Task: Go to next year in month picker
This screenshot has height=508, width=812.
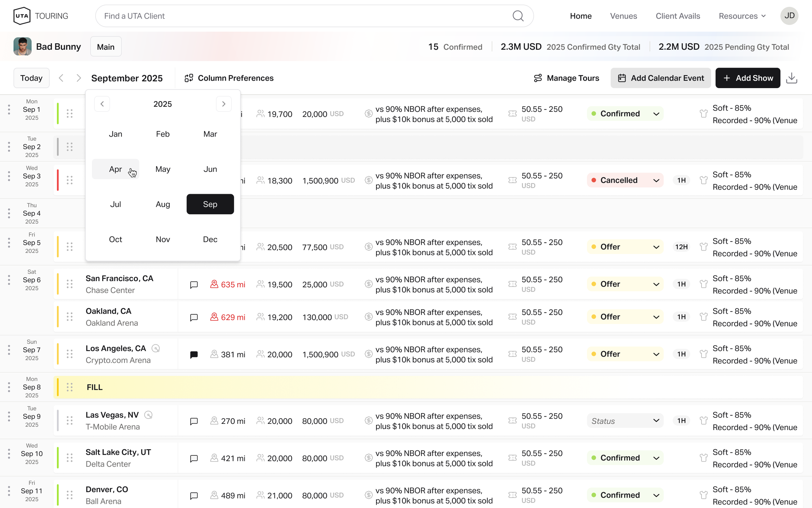Action: (x=223, y=104)
